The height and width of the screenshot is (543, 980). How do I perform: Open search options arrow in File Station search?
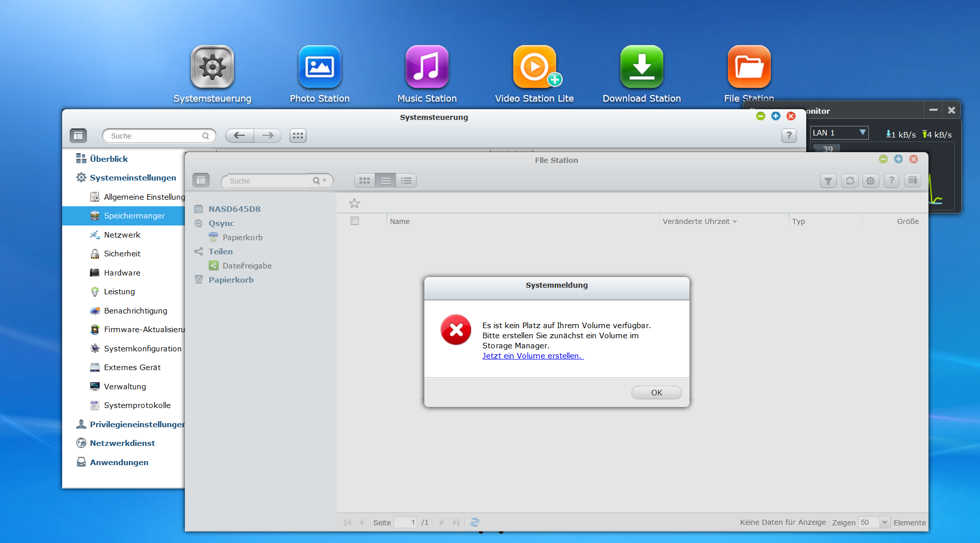coord(325,180)
